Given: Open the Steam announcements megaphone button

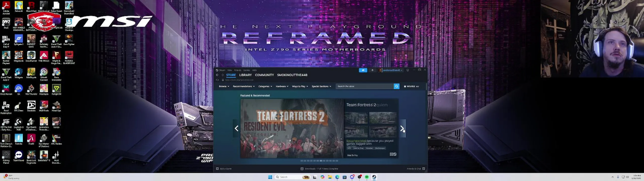Looking at the screenshot, I should coord(363,70).
